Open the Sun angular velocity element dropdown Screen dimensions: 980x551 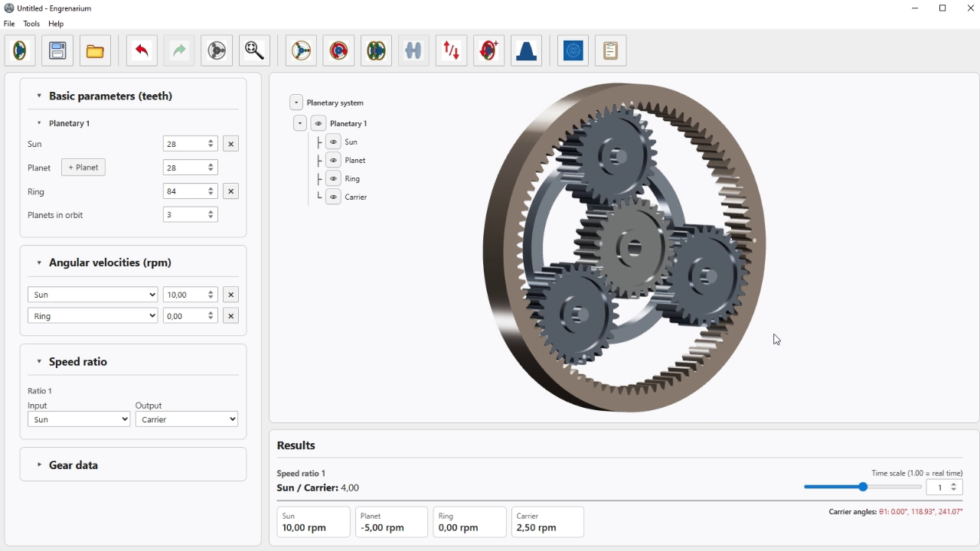point(93,295)
